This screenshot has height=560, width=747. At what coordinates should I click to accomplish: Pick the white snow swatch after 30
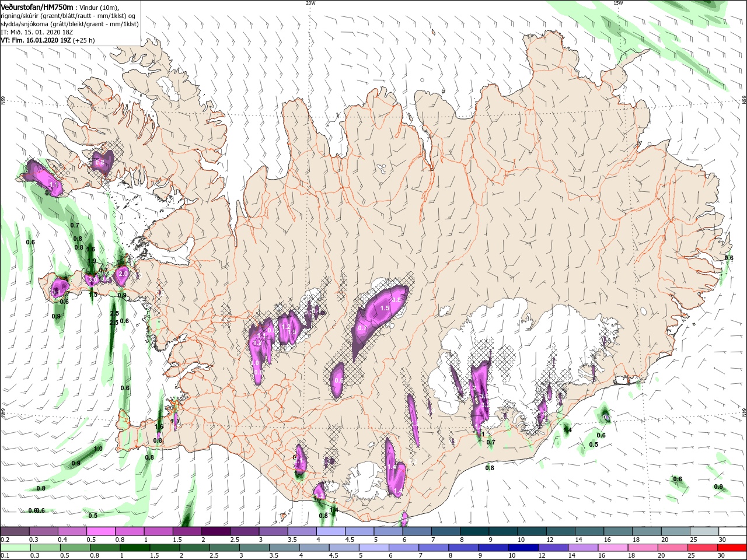(x=732, y=531)
